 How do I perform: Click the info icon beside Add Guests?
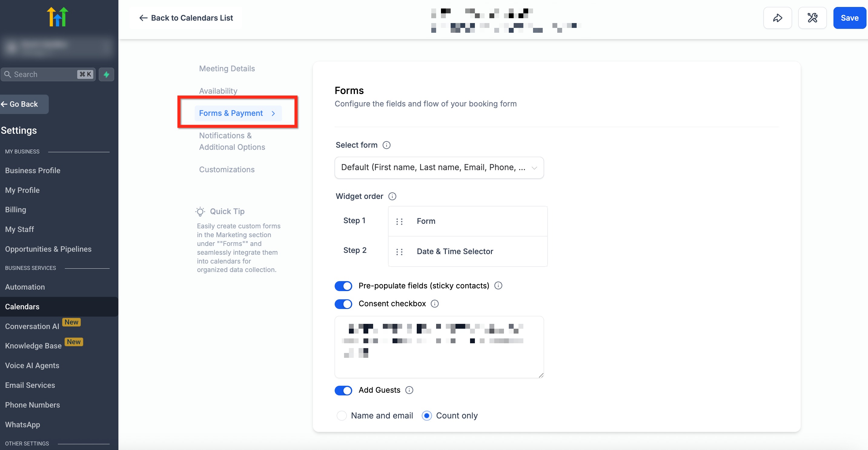coord(409,390)
